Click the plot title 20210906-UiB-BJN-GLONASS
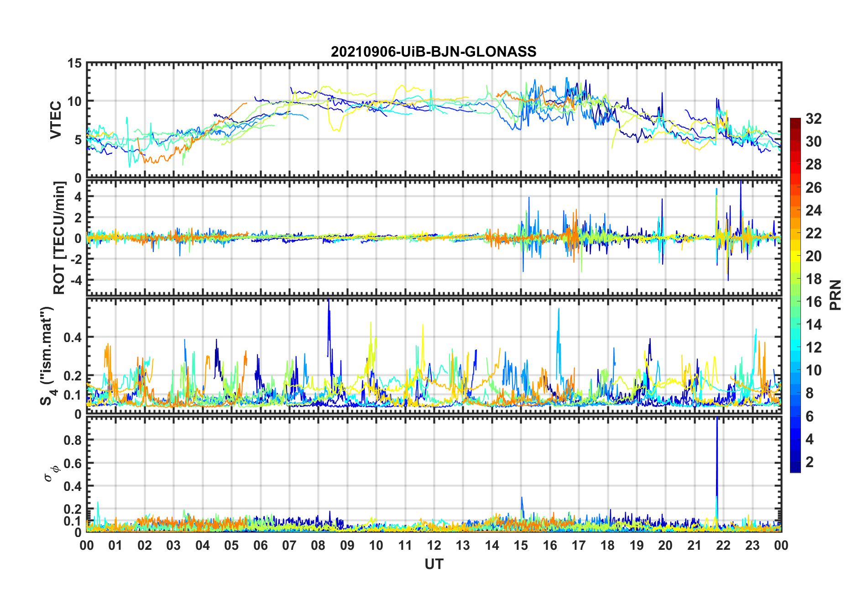Image resolution: width=868 pixels, height=590 pixels. point(434,52)
